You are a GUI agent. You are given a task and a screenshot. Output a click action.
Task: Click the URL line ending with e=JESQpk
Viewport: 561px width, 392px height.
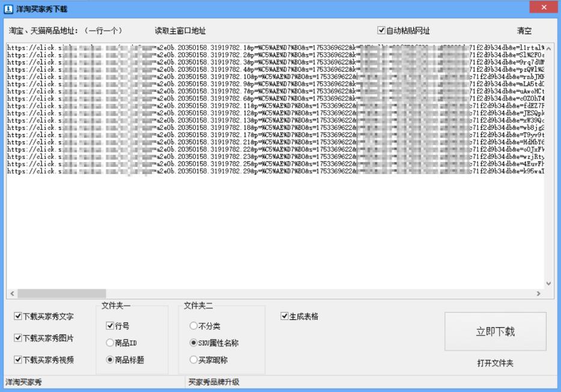[276, 113]
